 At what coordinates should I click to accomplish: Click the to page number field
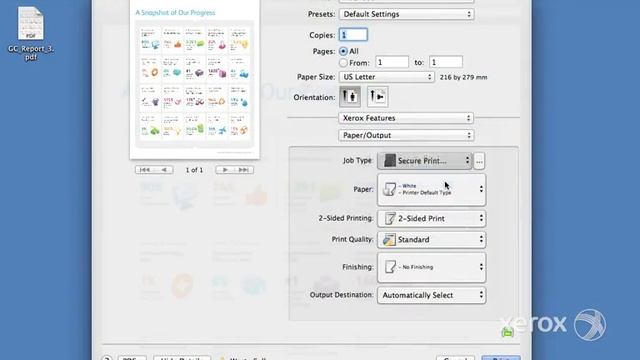tap(446, 62)
